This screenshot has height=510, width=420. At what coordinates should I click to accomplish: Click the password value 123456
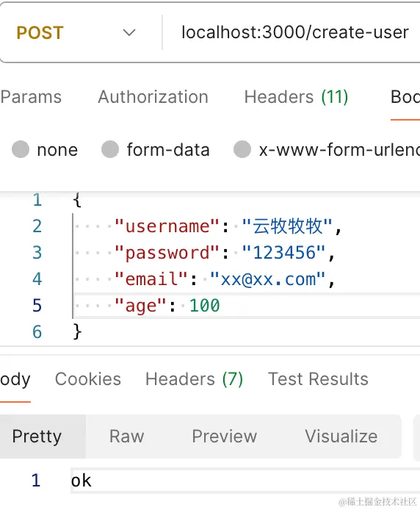click(284, 252)
